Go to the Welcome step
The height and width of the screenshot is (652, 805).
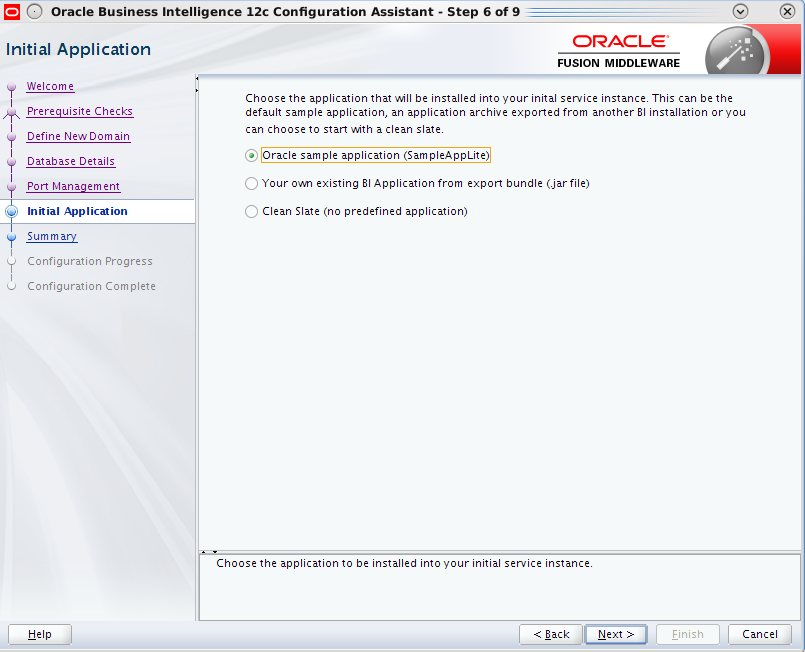click(x=50, y=86)
